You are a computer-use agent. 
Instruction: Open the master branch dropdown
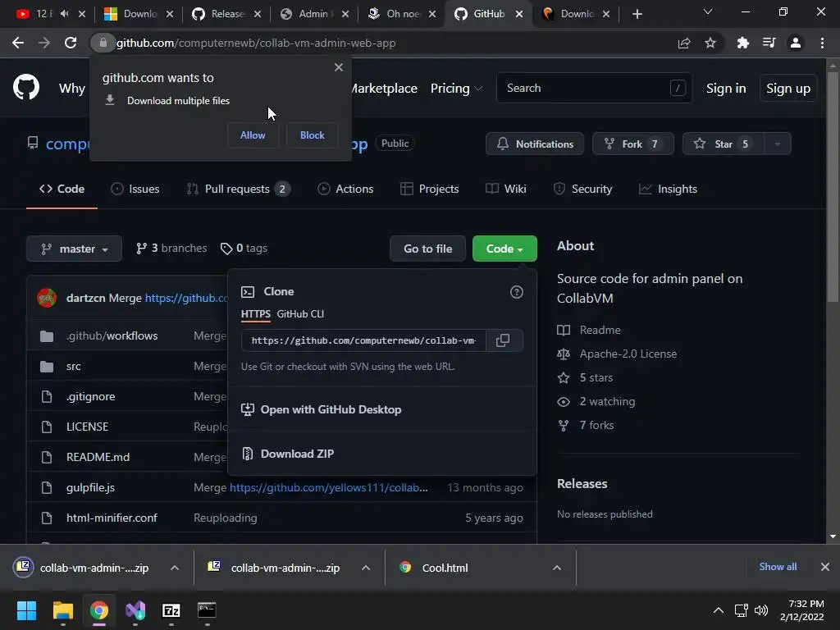pos(74,249)
